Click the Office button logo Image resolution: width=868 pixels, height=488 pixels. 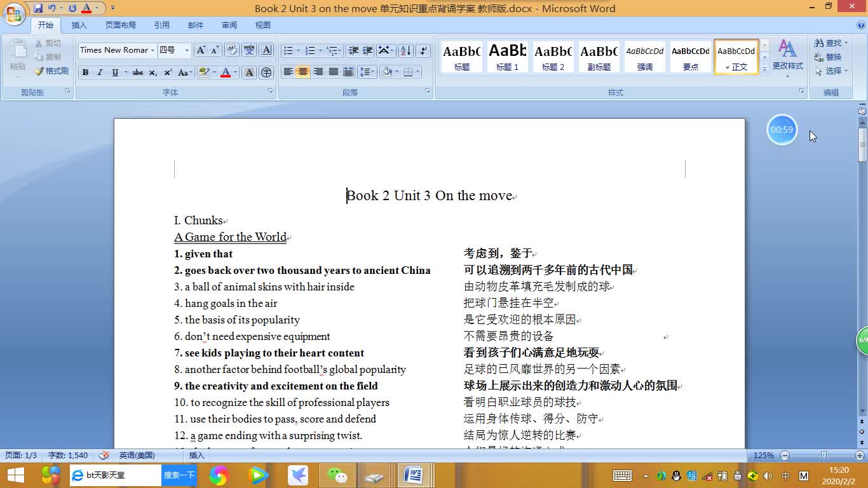tap(14, 14)
